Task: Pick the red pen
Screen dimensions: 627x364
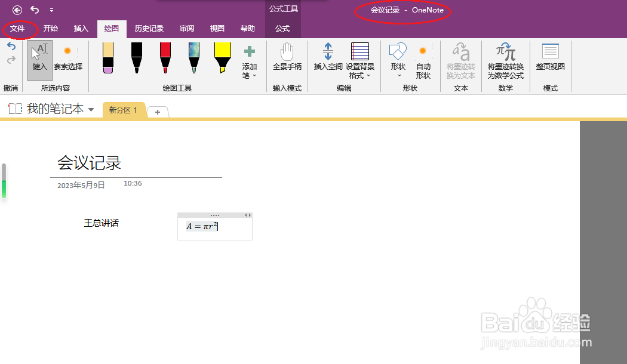Action: pyautogui.click(x=165, y=58)
